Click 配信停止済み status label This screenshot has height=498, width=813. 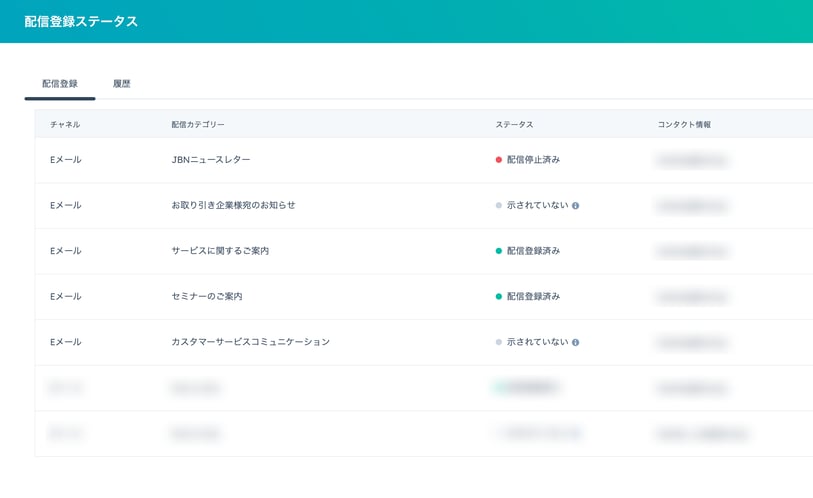[534, 160]
